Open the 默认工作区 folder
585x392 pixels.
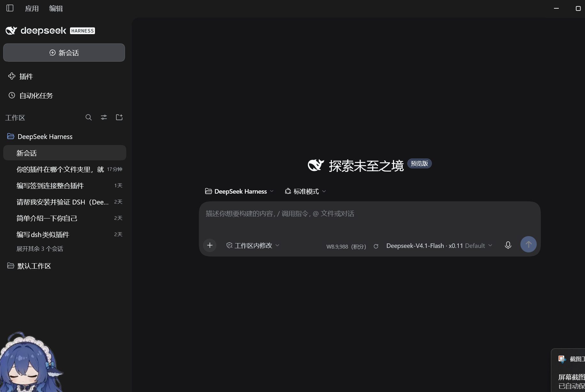click(29, 266)
